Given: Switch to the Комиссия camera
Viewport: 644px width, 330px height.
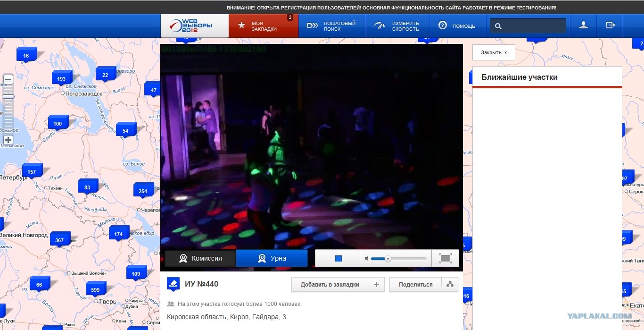Looking at the screenshot, I should [x=200, y=258].
